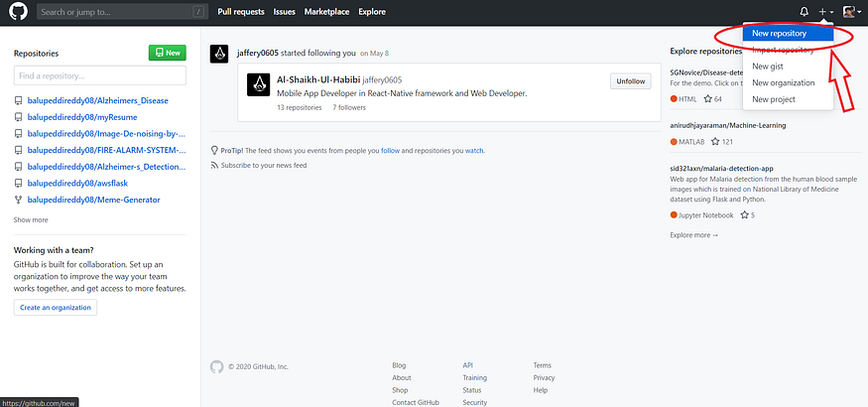Screen dimensions: 868x407
Task: Click the fork icon beside Meme-Generator
Action: 18,200
